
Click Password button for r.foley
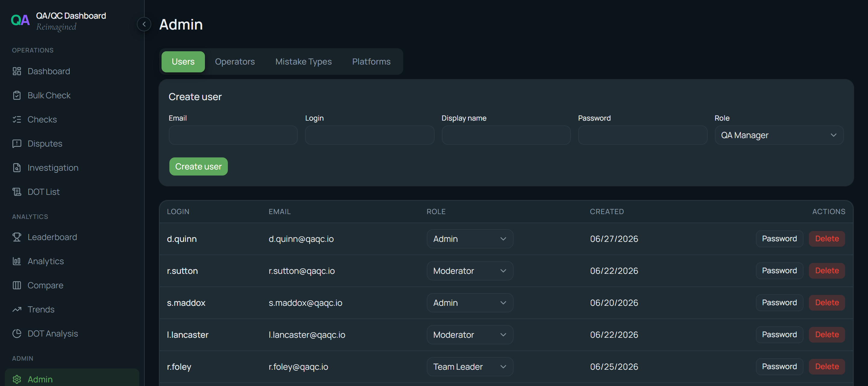779,367
